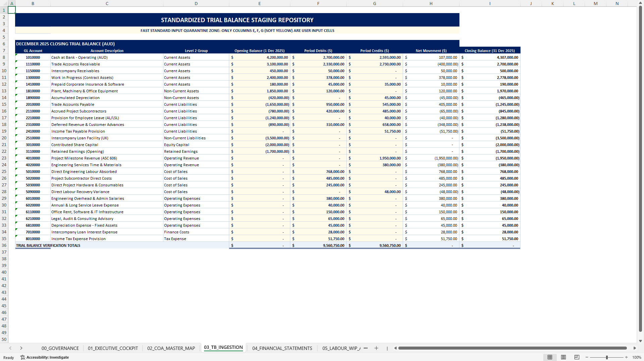Click the Net Movement ($) heading cell
Image resolution: width=644 pixels, height=361 pixels.
pos(431,51)
